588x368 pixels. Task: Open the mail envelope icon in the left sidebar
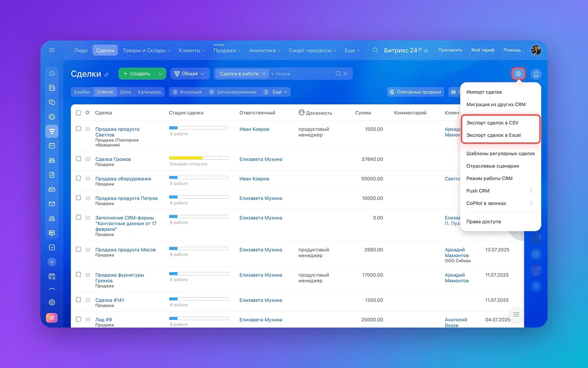tap(52, 204)
